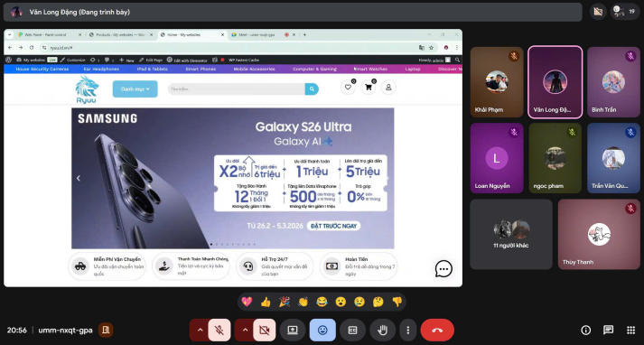This screenshot has width=644, height=345.
Task: Click the icon left of participants count
Action: (598, 12)
